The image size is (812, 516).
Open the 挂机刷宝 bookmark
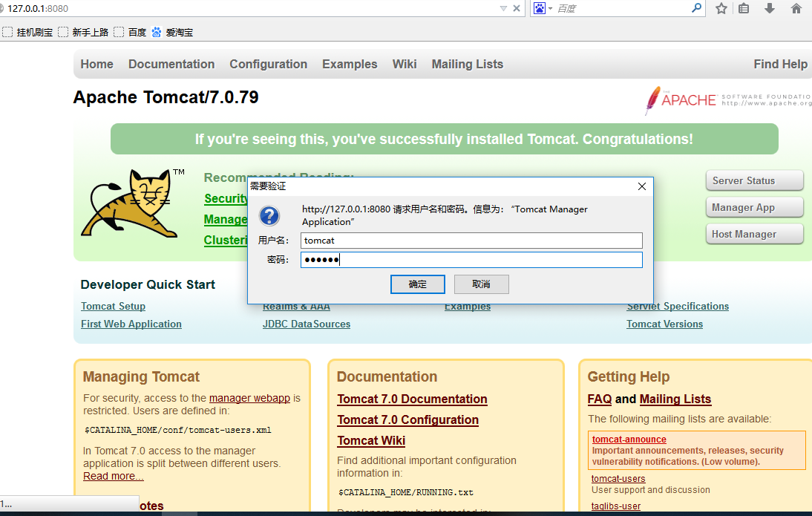[28, 32]
